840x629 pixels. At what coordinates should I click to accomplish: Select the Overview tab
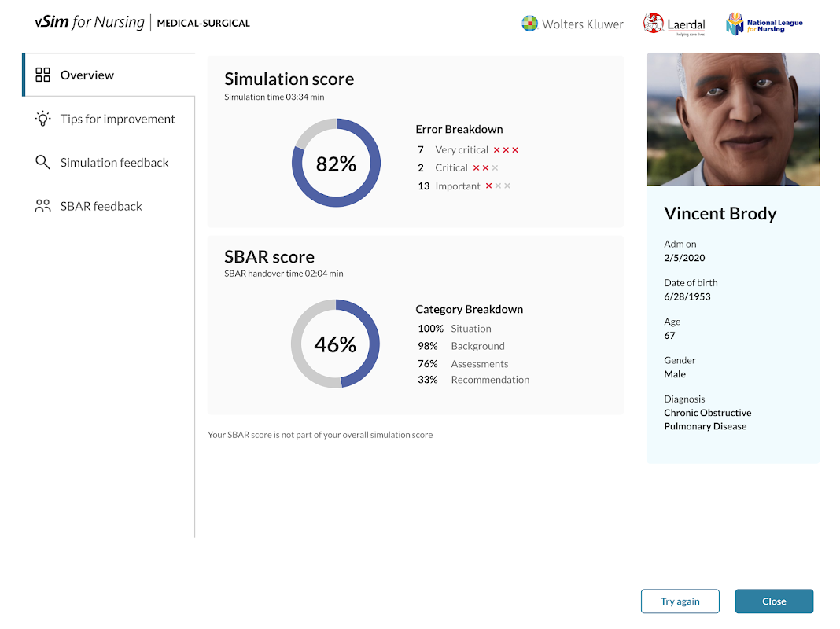pyautogui.click(x=87, y=75)
